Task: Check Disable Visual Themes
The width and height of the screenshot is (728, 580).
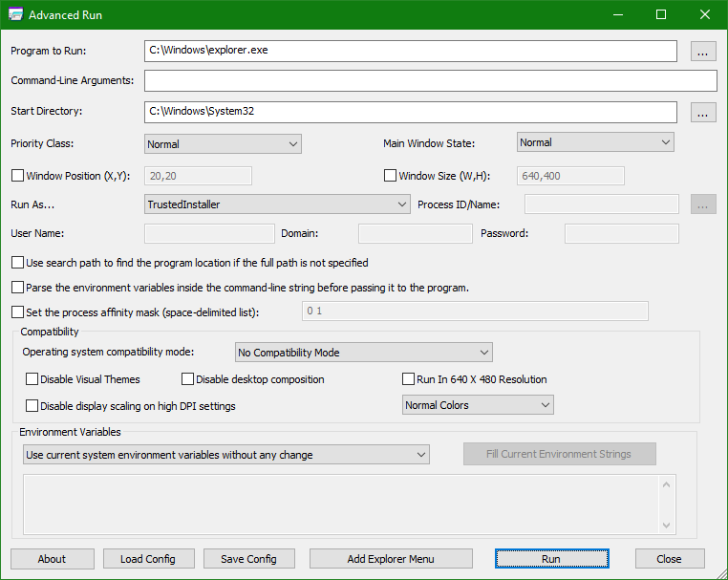Action: point(32,379)
